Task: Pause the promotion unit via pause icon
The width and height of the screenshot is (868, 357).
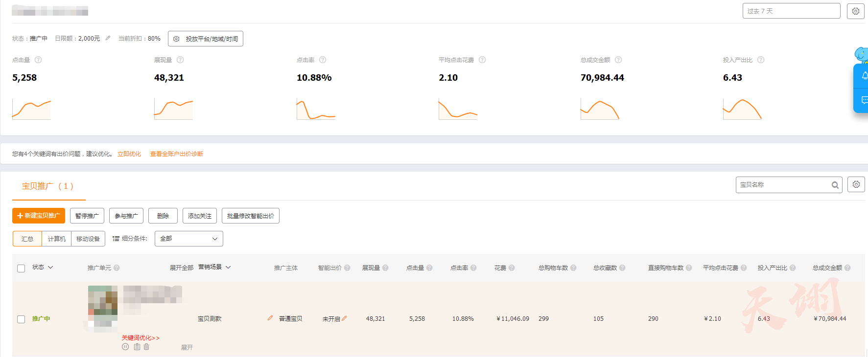Action: [x=125, y=347]
